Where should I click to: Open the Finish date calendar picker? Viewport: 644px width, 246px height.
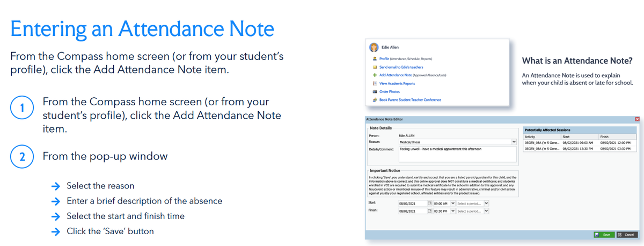pos(430,211)
